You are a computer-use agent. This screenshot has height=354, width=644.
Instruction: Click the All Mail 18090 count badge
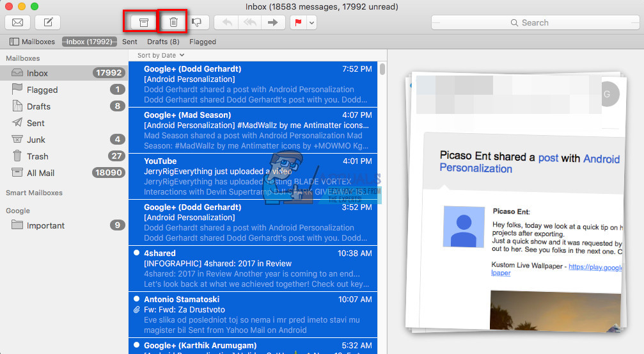(x=109, y=173)
